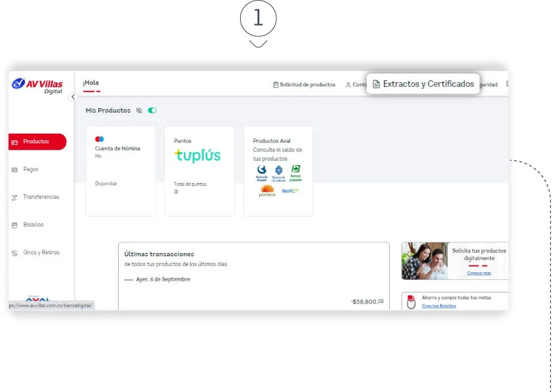Select Pagos in the sidebar
Viewport: 552px width, 392px height.
pos(30,169)
